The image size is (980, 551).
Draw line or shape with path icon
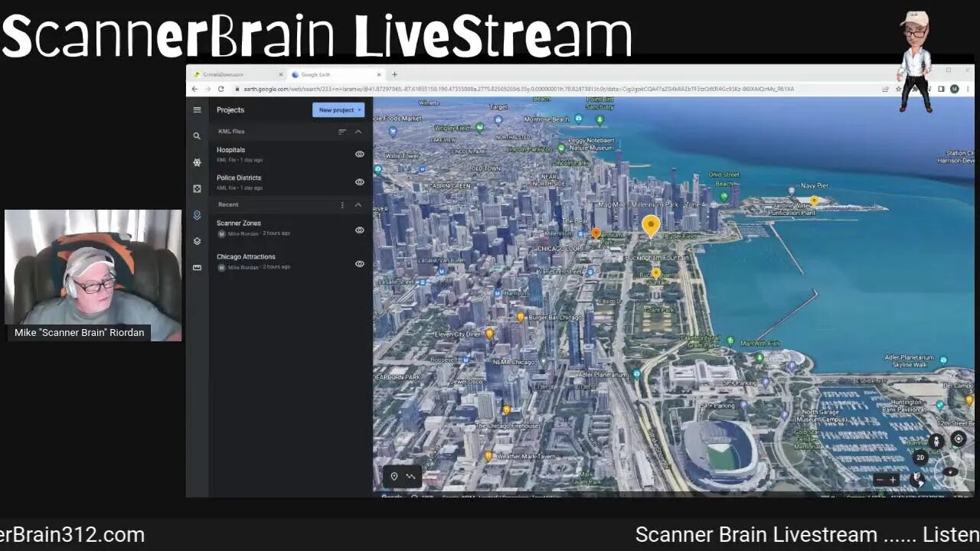[x=411, y=476]
